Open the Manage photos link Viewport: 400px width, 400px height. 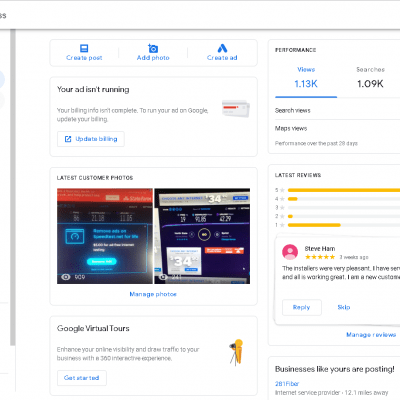(x=153, y=294)
